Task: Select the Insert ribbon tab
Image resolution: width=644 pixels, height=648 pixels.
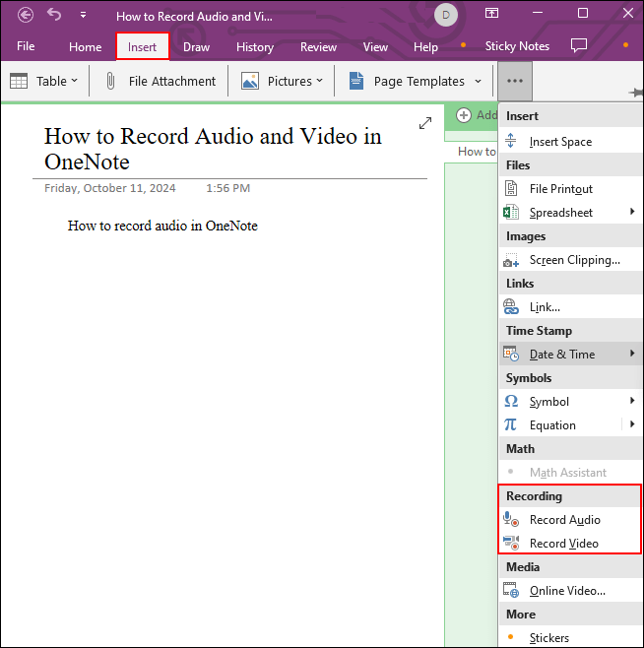Action: point(142,46)
